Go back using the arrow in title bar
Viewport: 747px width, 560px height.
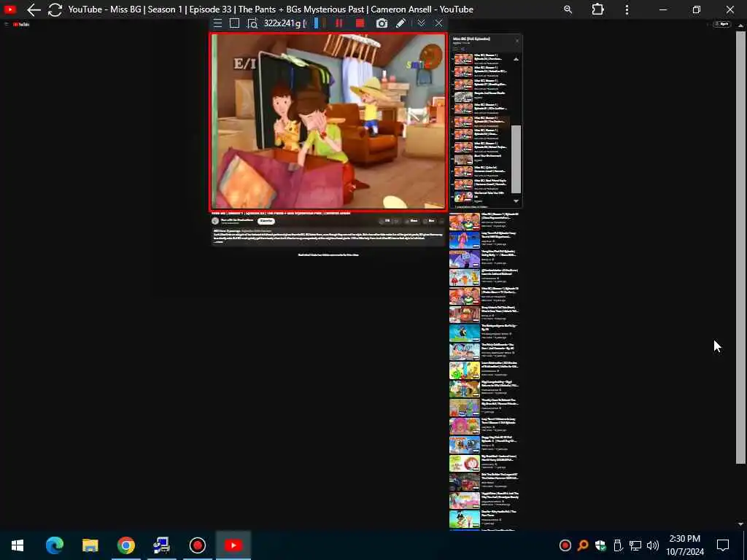(x=34, y=9)
